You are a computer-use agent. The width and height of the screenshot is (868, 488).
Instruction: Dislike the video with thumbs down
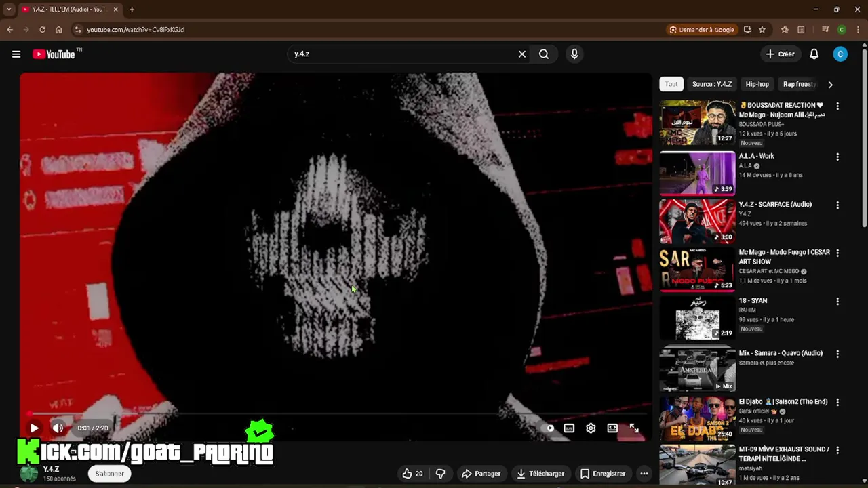pos(440,474)
